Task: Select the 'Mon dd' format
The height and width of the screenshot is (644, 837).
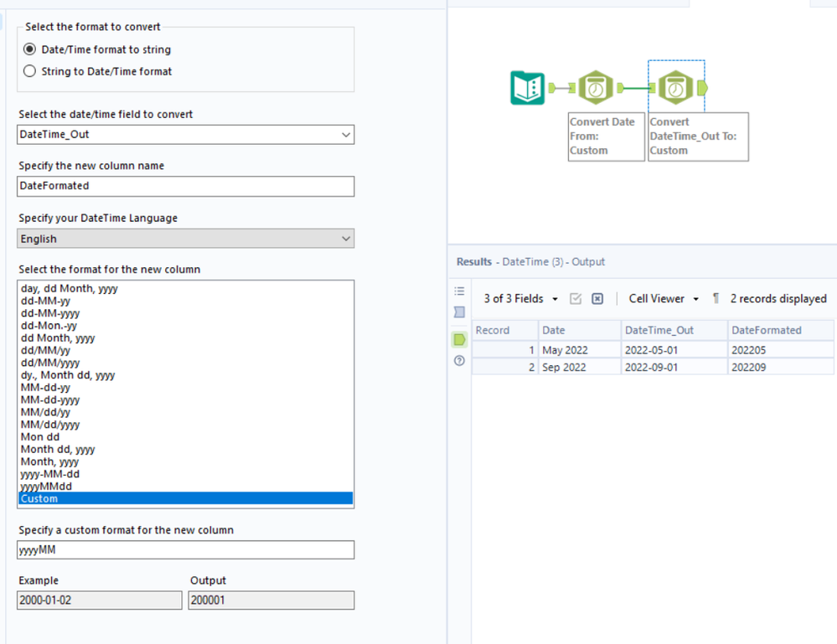Action: pos(185,437)
